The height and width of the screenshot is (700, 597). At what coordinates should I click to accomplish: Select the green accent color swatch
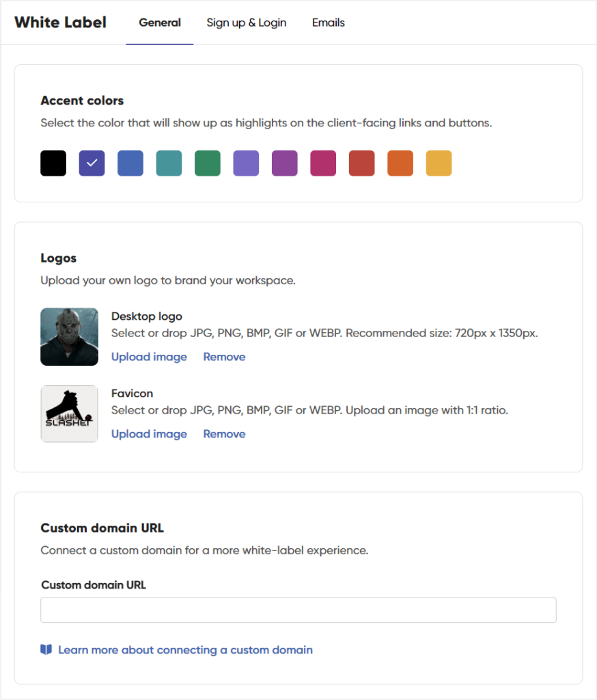point(208,163)
